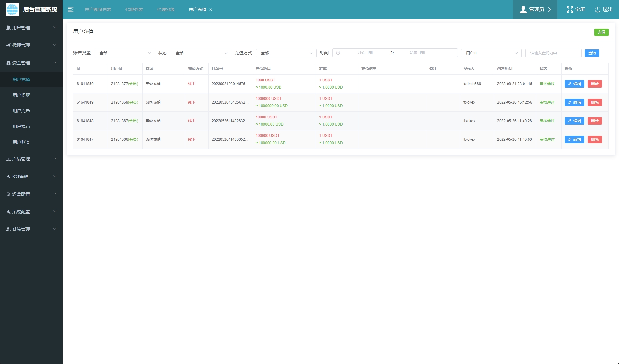This screenshot has height=364, width=619.
Task: Click the clock icon in date field
Action: [338, 53]
